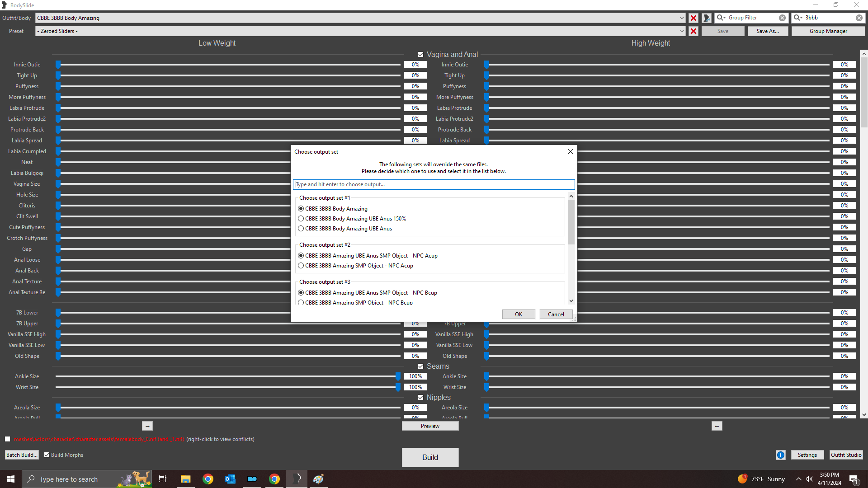
Task: Click Windows taskbar search box
Action: tap(86, 479)
